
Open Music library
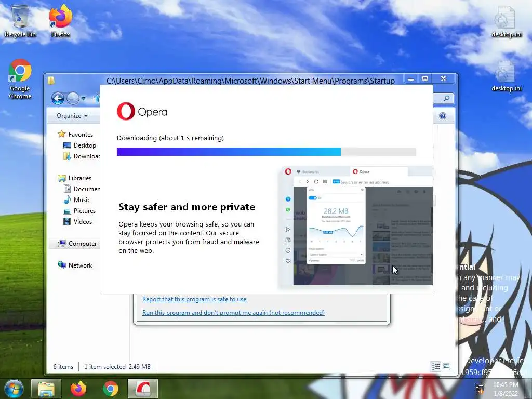pos(77,200)
